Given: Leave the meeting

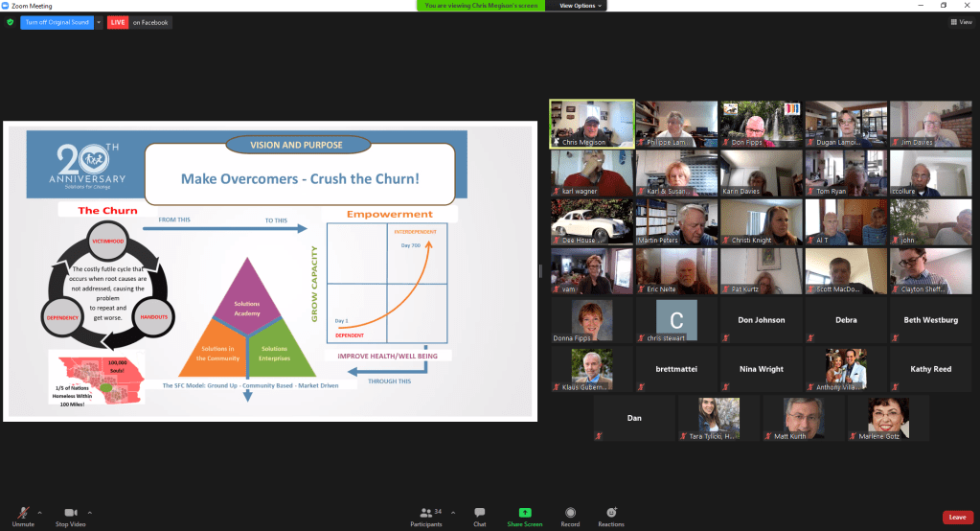Looking at the screenshot, I should point(956,517).
